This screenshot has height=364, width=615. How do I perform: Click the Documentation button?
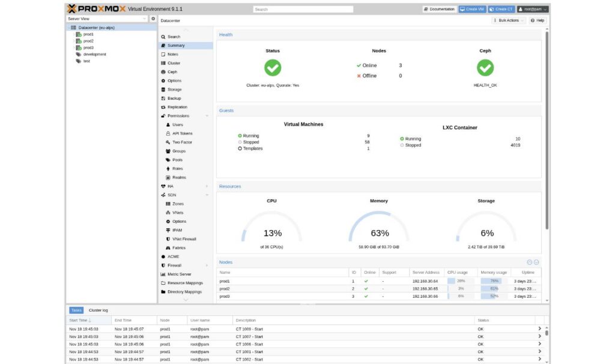coord(439,9)
